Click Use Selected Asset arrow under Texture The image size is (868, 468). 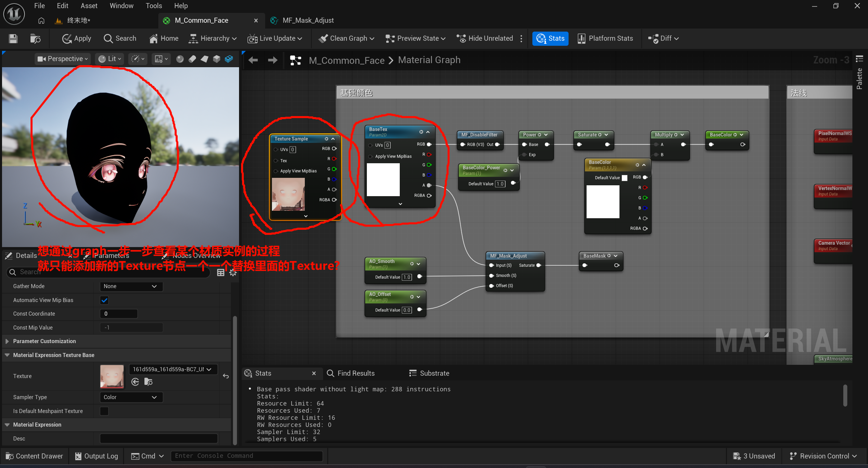tap(135, 382)
